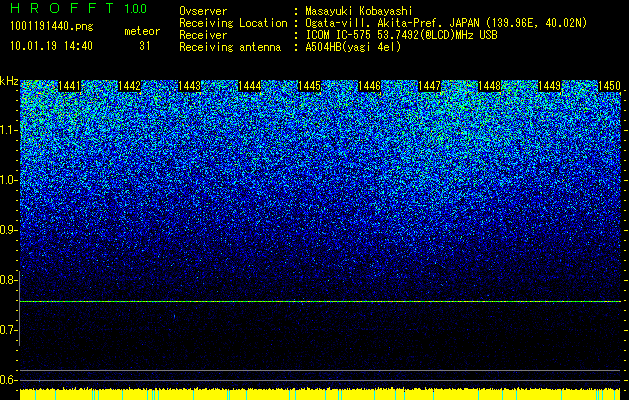Viewport: 629px width, 400px height.
Task: Click the 0.6 frequency axis label
Action: pos(8,380)
